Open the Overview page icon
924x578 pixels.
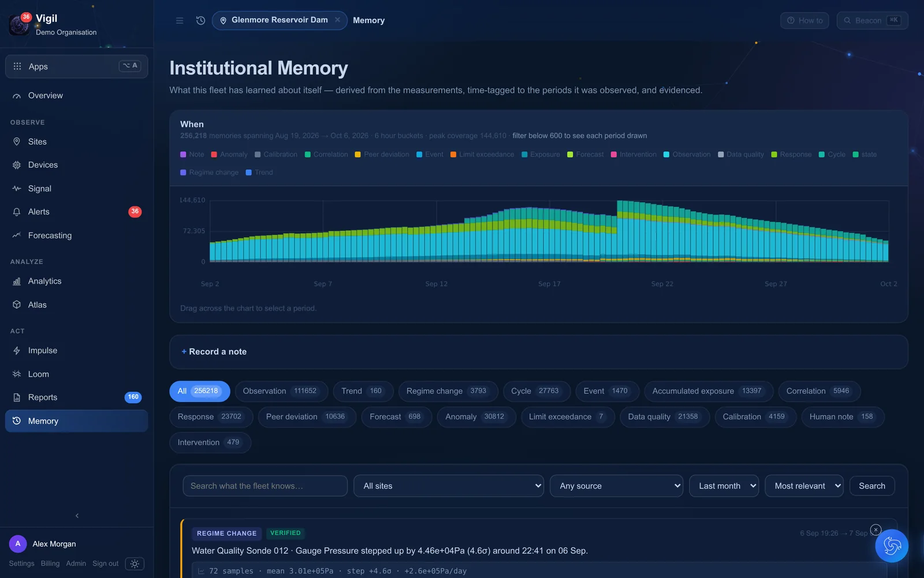pyautogui.click(x=17, y=96)
